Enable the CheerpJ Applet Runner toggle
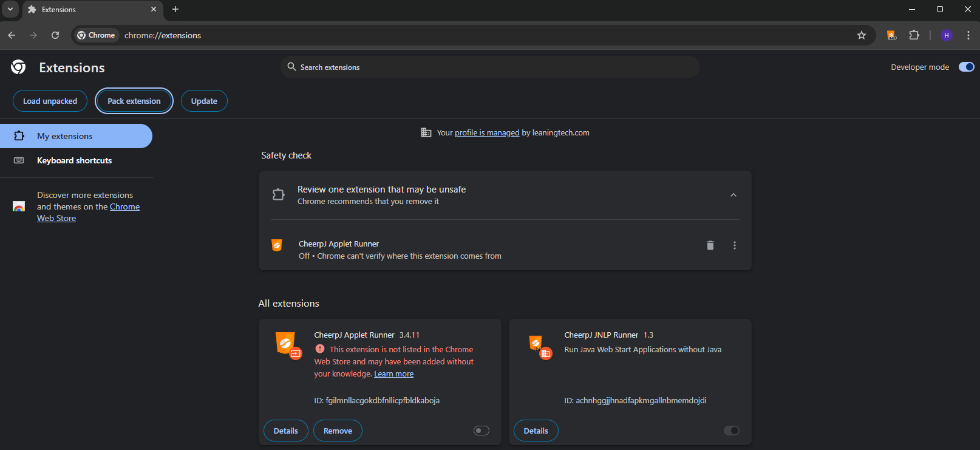This screenshot has width=980, height=450. 481,431
